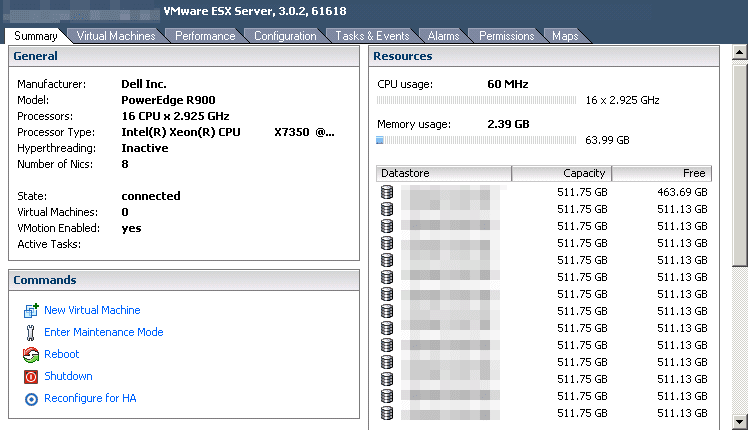Switch to the Virtual Machines tab
This screenshot has width=748, height=430.
(116, 36)
